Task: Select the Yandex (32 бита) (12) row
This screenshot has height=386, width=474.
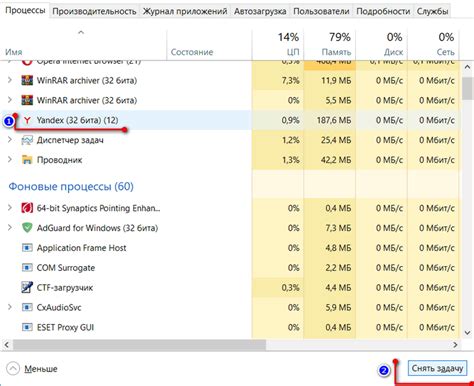Action: pos(231,120)
